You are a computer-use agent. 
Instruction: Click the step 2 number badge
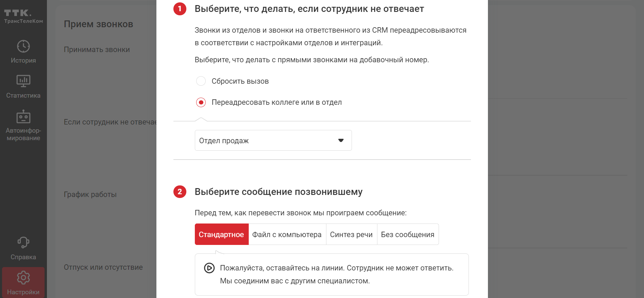pos(180,192)
